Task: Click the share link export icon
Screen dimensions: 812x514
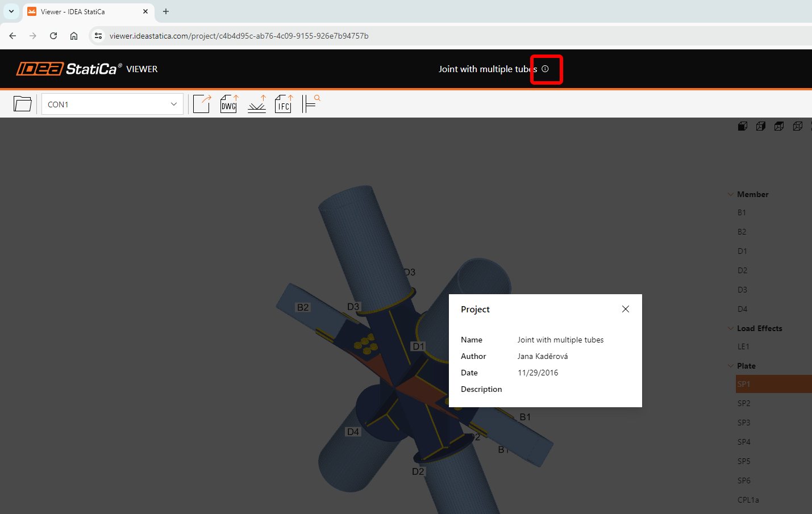Action: point(202,103)
